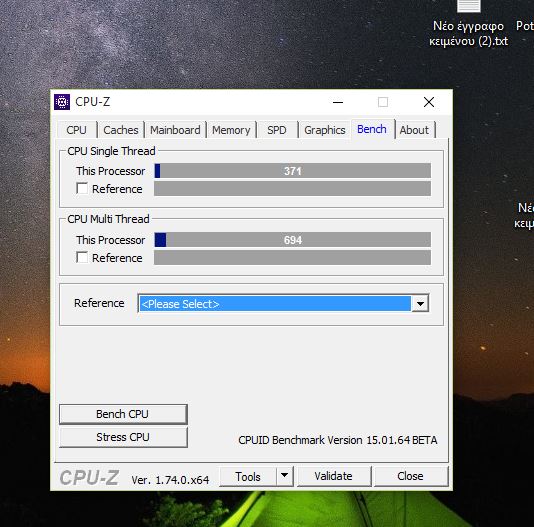Expand the Reference dropdown arrow
534x527 pixels.
pyautogui.click(x=420, y=304)
